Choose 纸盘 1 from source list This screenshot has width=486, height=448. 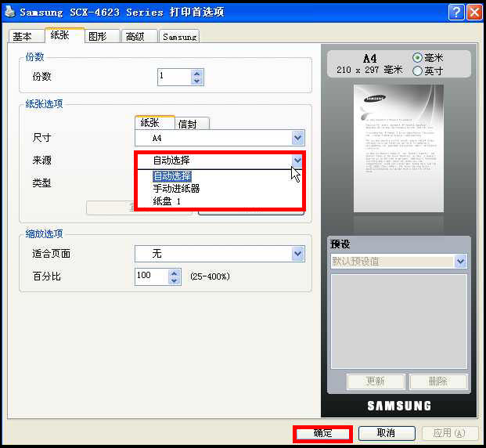coord(167,201)
